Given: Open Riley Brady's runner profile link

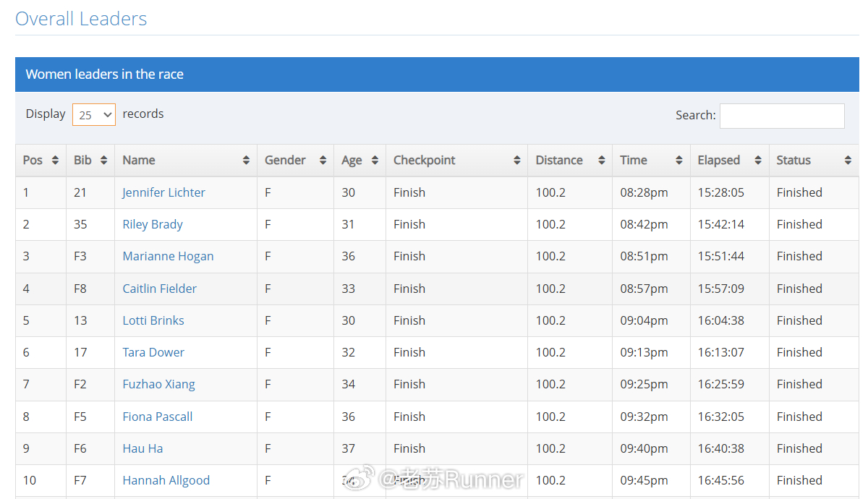Looking at the screenshot, I should tap(153, 224).
